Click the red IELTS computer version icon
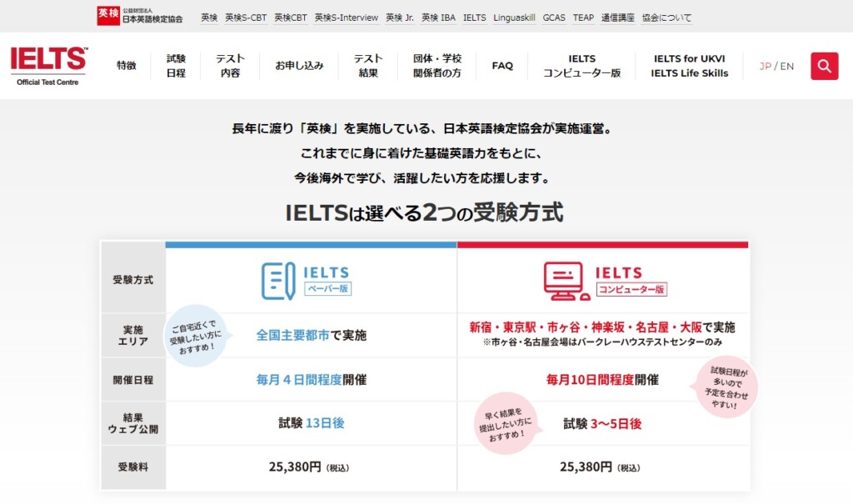The image size is (853, 504). coord(566,281)
